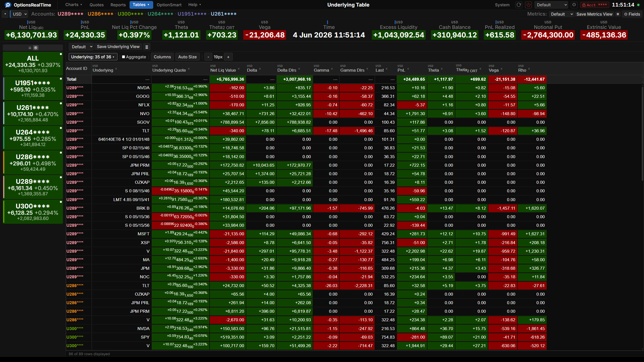Open the Underlying: 35 of 36 filter dropdown

click(x=93, y=57)
